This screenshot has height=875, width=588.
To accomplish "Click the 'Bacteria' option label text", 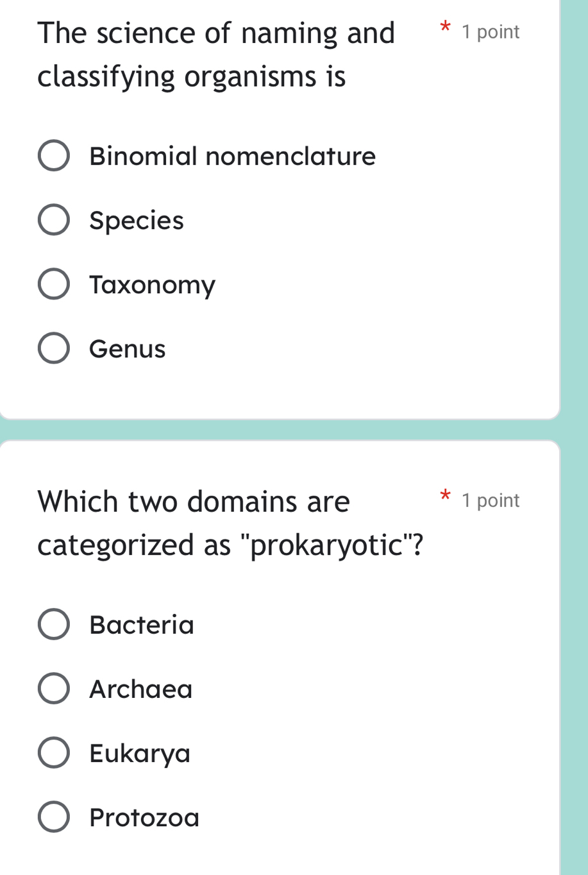I will pos(142,625).
